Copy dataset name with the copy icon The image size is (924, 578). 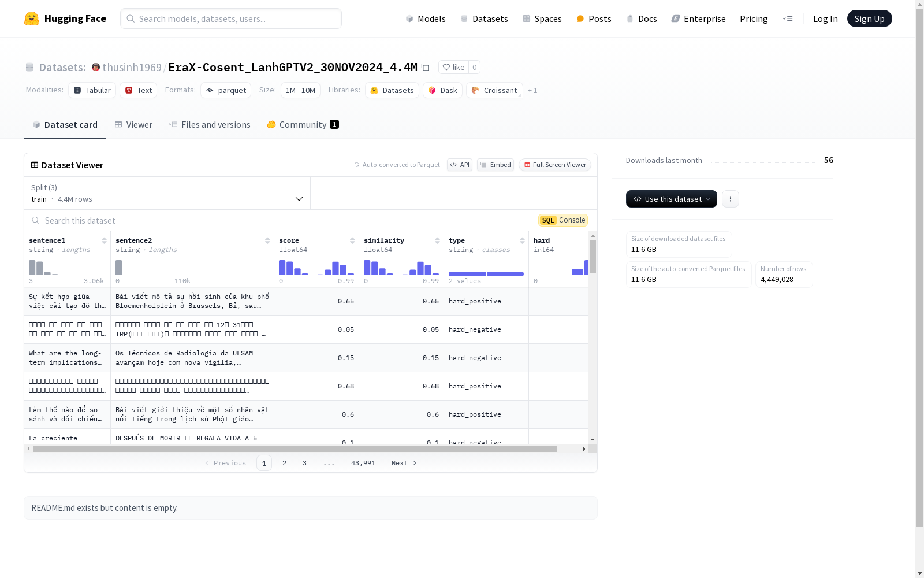coord(425,67)
